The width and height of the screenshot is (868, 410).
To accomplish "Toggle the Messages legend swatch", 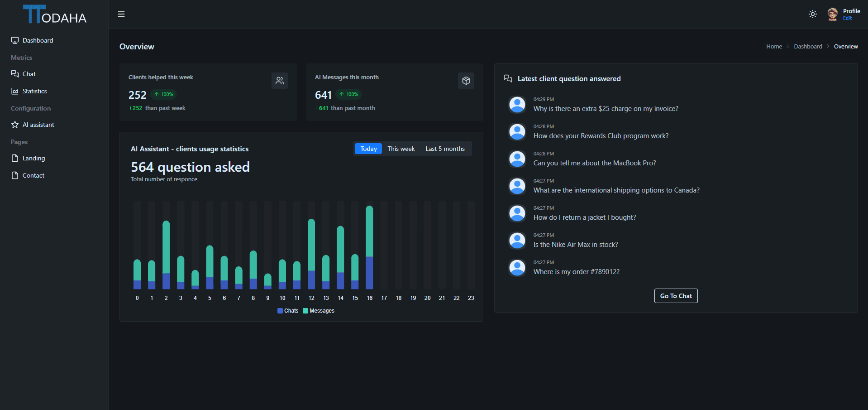I will pyautogui.click(x=305, y=311).
